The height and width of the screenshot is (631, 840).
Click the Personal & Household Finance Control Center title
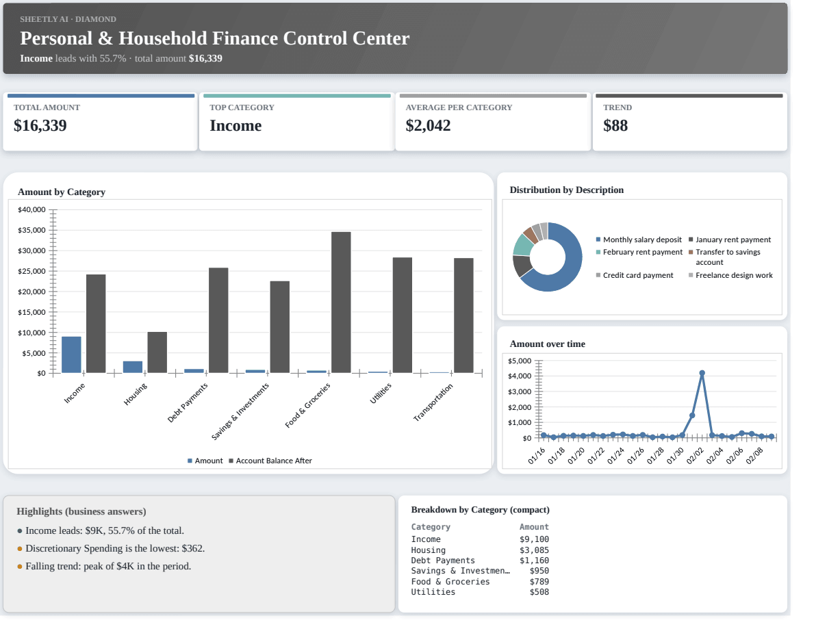214,38
